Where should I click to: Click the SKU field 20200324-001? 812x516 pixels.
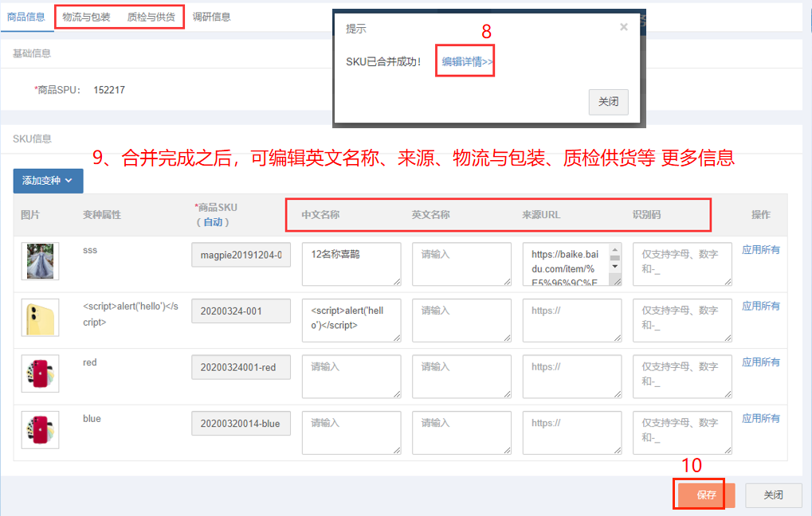pos(241,311)
